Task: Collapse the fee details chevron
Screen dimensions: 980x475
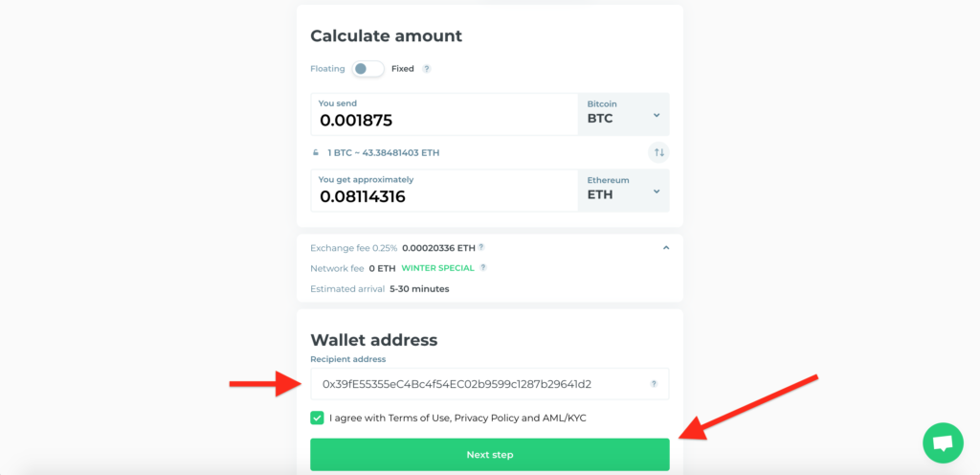Action: click(666, 247)
